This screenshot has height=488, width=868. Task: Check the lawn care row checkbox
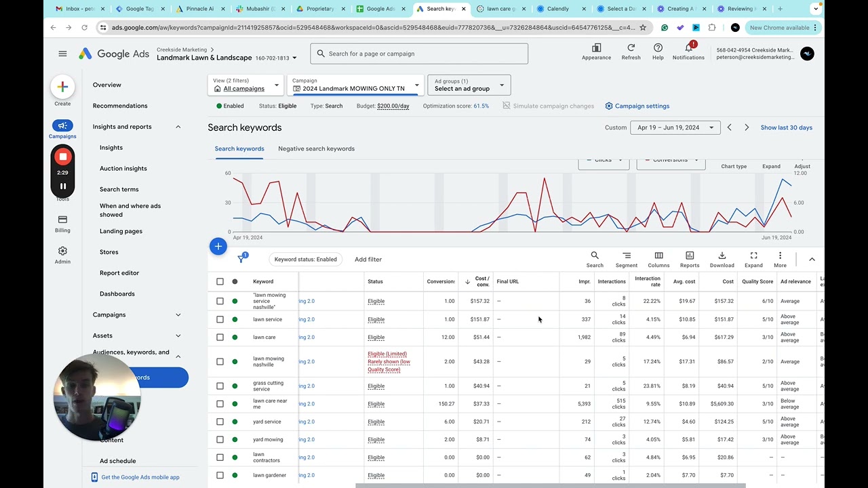[x=220, y=337]
